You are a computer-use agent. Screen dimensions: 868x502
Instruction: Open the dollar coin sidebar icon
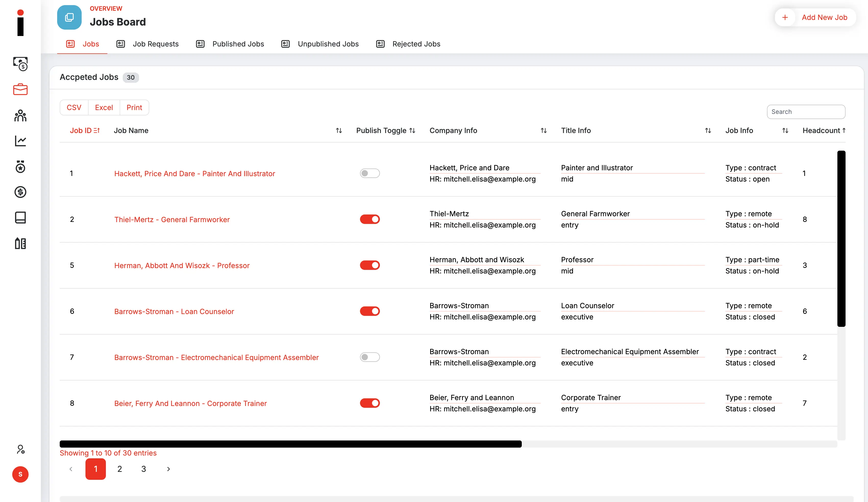[x=20, y=192]
